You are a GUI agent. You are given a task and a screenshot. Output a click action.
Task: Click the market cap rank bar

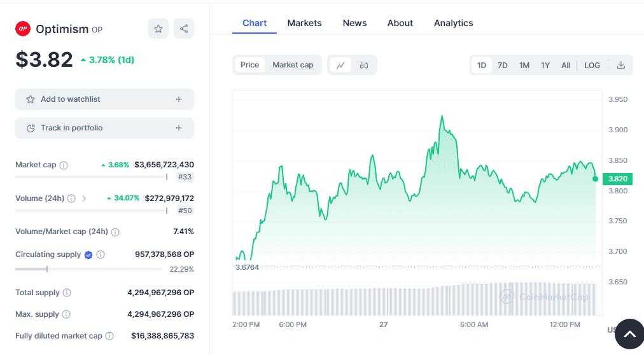tap(92, 177)
